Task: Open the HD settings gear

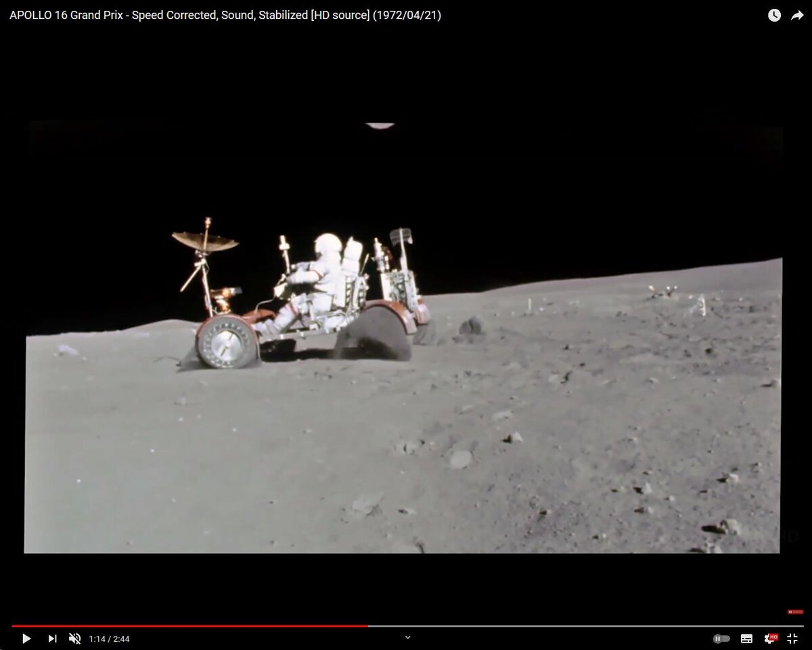Action: pos(771,638)
